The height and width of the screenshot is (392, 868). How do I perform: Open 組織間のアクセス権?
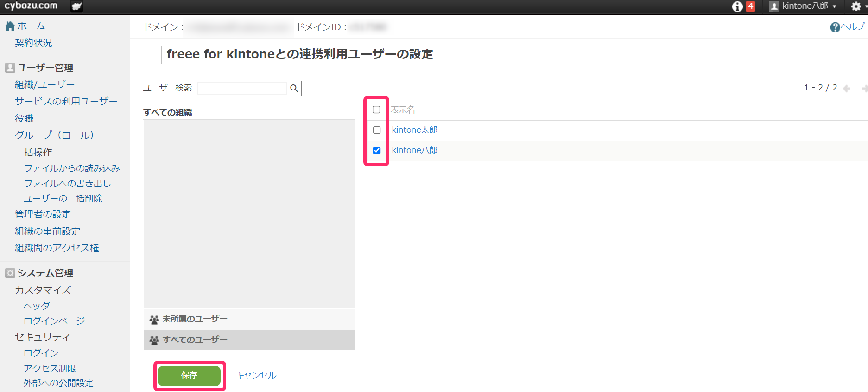click(57, 248)
